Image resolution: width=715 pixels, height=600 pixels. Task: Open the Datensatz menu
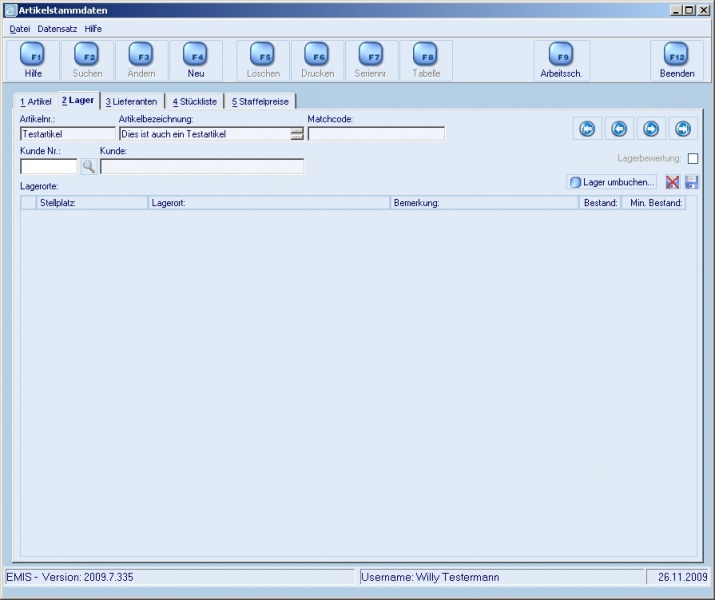point(57,29)
